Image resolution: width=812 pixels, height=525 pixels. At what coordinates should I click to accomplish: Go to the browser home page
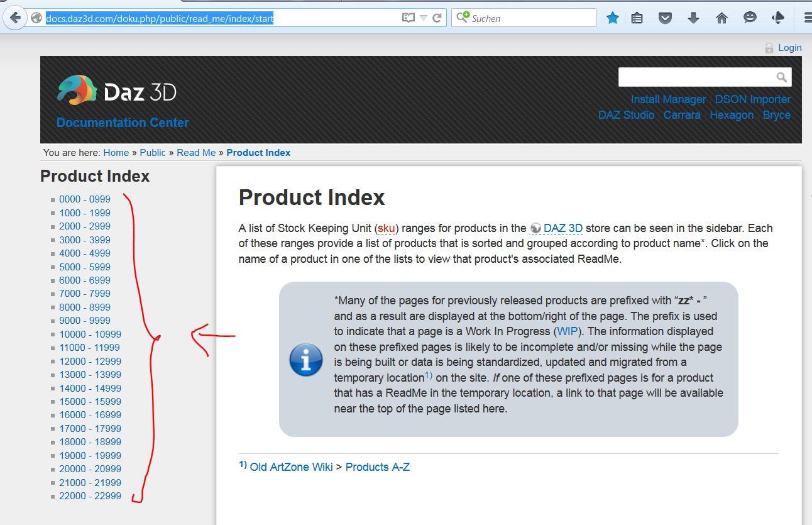721,18
